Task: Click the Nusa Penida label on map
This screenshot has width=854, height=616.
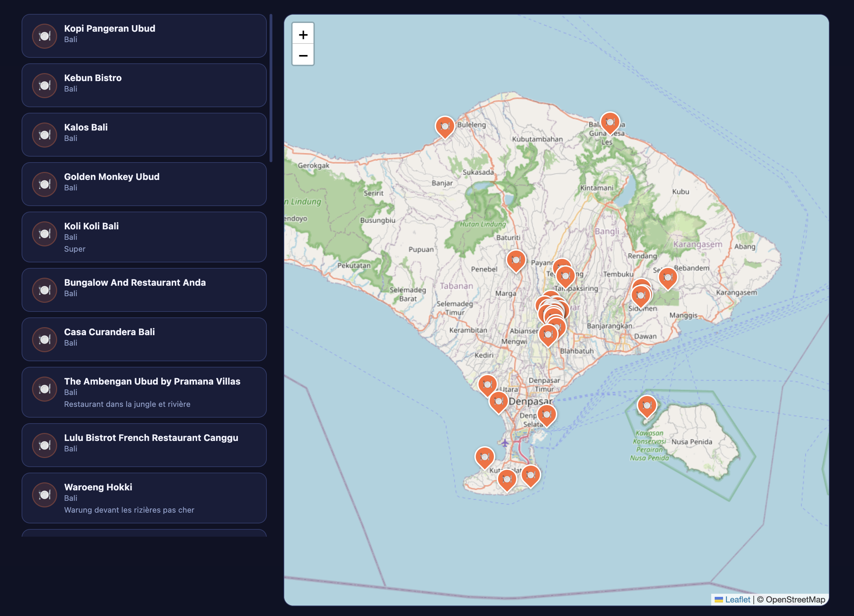Action: (x=692, y=442)
